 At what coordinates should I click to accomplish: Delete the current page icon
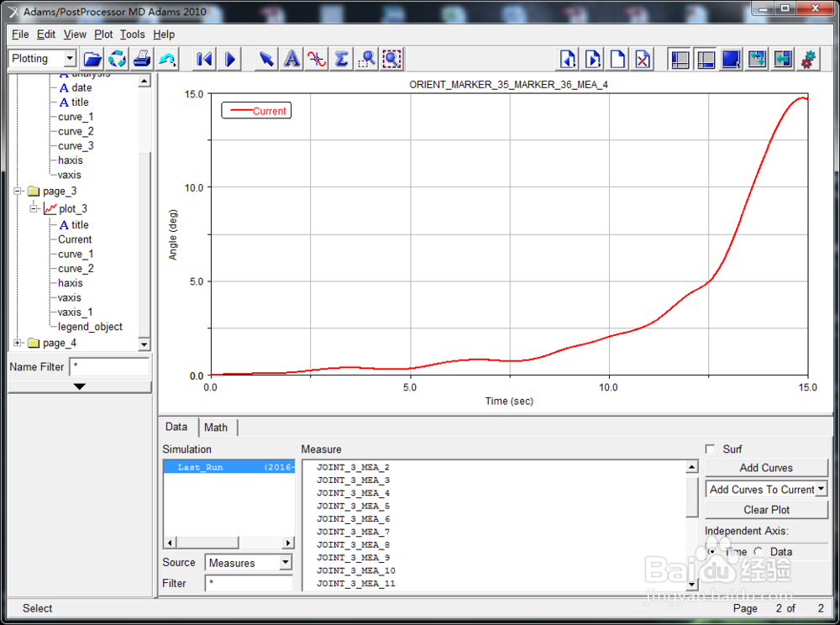pyautogui.click(x=643, y=59)
